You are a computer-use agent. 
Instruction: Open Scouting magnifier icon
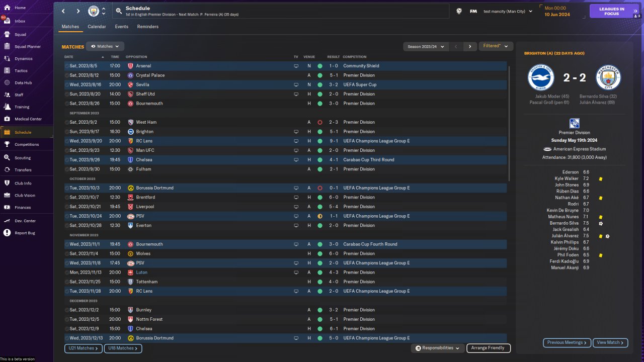coord(7,157)
